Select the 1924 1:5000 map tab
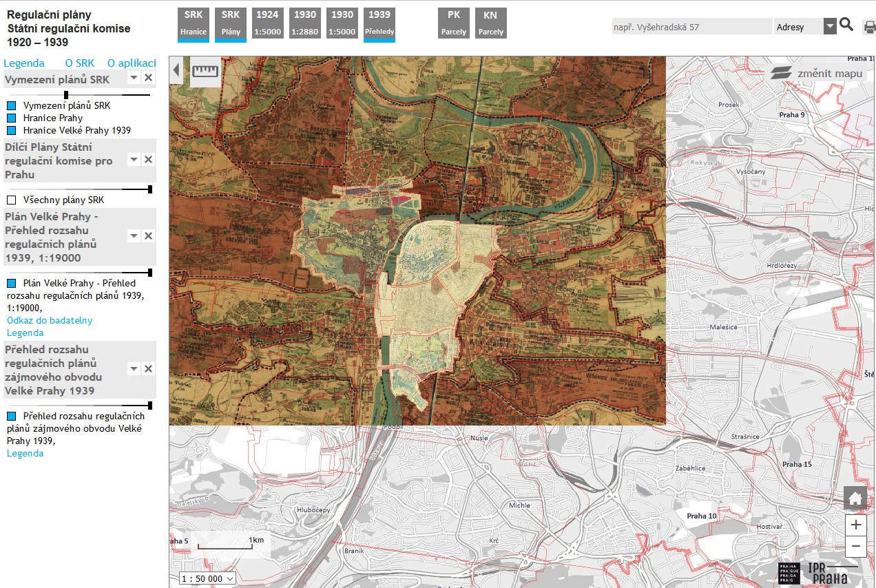 (x=268, y=23)
